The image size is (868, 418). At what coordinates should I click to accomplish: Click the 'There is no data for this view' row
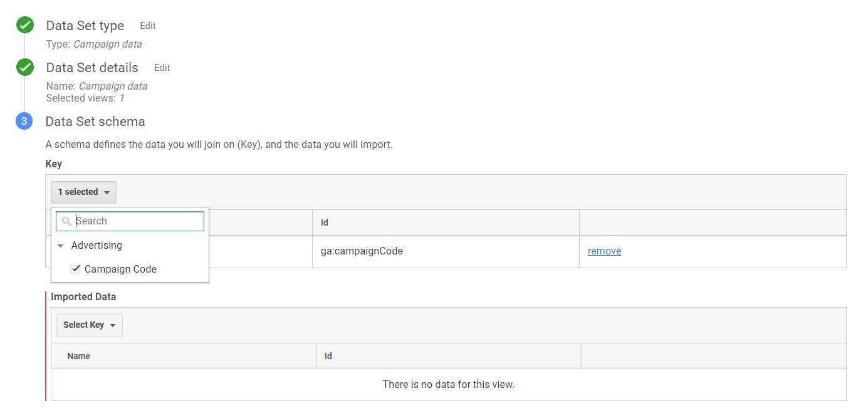tap(448, 384)
